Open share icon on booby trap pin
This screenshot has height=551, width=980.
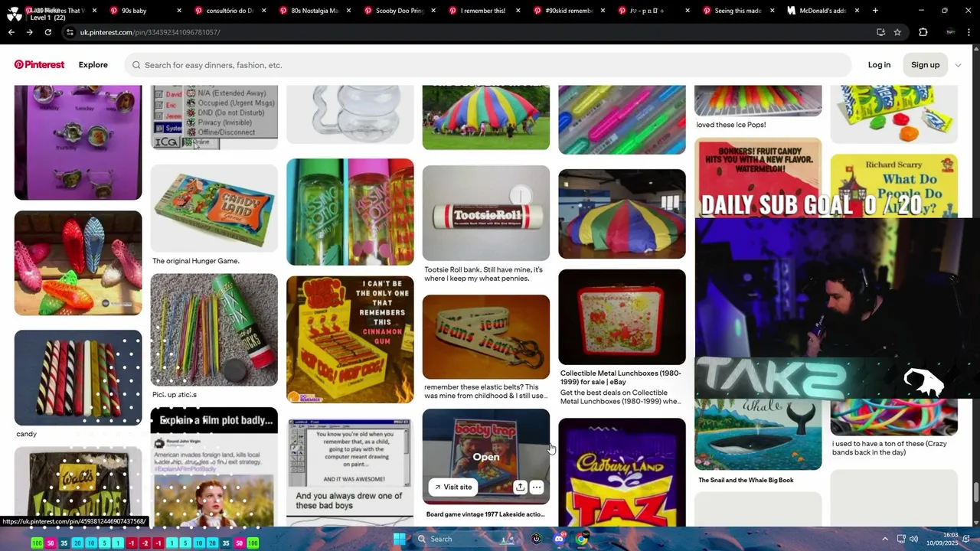[520, 487]
